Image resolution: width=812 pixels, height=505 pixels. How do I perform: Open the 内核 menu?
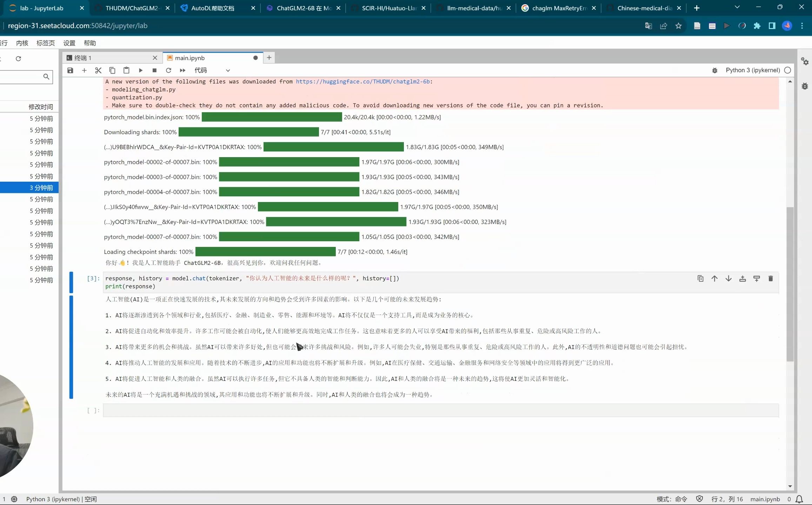22,43
